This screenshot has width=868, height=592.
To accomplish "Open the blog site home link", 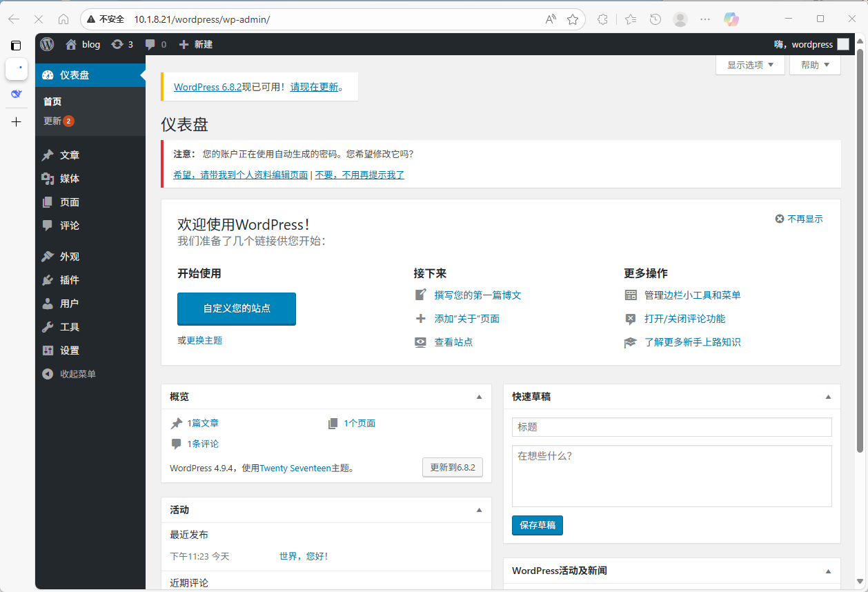I will tap(83, 44).
